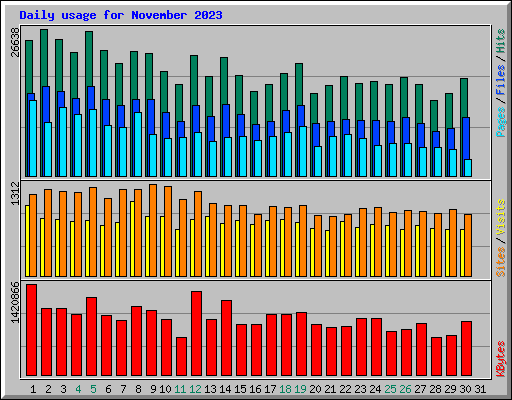512x400 pixels.
Task: Click the short red KBytes bar for day 11
Action: pos(181,357)
